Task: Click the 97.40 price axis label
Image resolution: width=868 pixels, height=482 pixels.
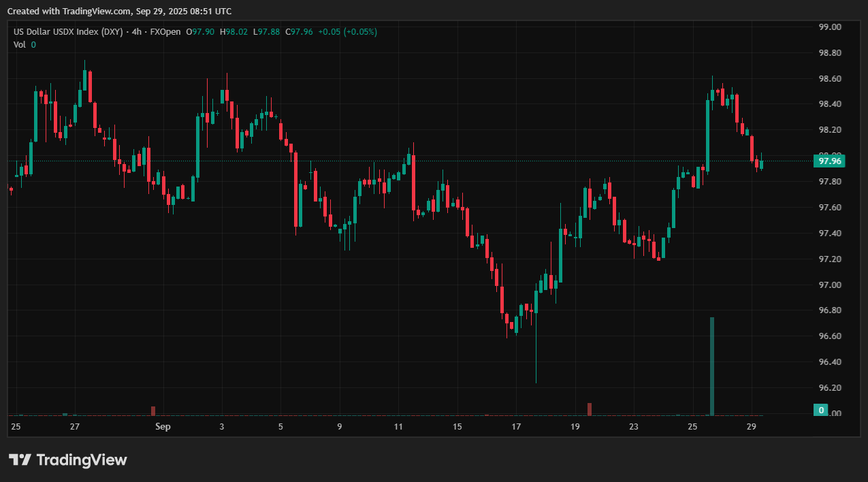Action: [x=830, y=234]
